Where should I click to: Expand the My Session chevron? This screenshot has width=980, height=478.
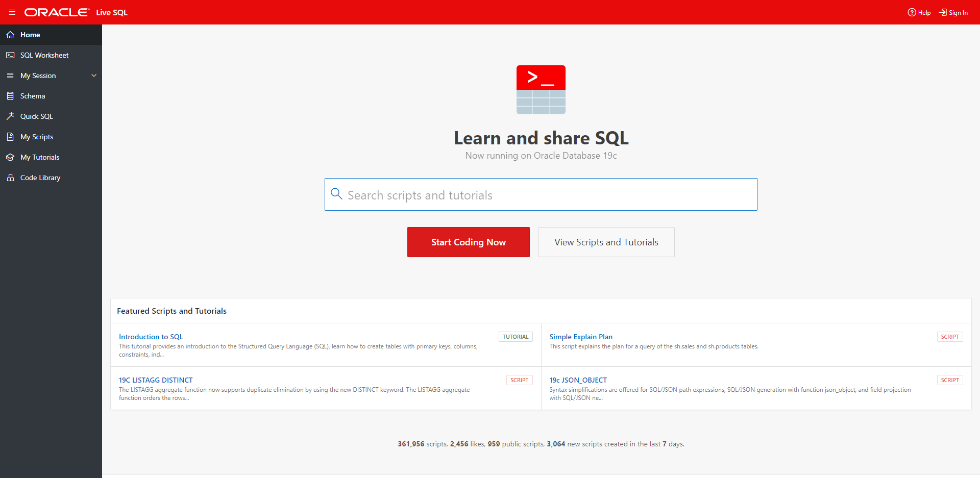pyautogui.click(x=94, y=76)
